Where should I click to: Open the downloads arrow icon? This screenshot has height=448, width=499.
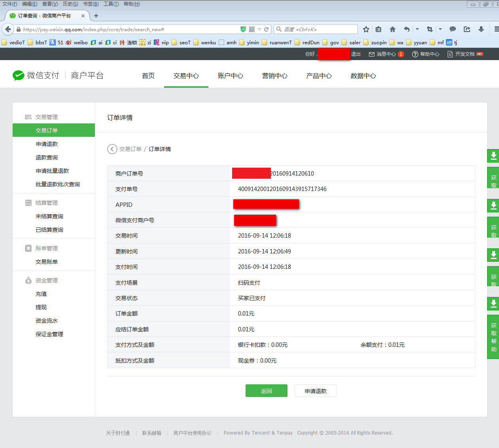pyautogui.click(x=481, y=29)
